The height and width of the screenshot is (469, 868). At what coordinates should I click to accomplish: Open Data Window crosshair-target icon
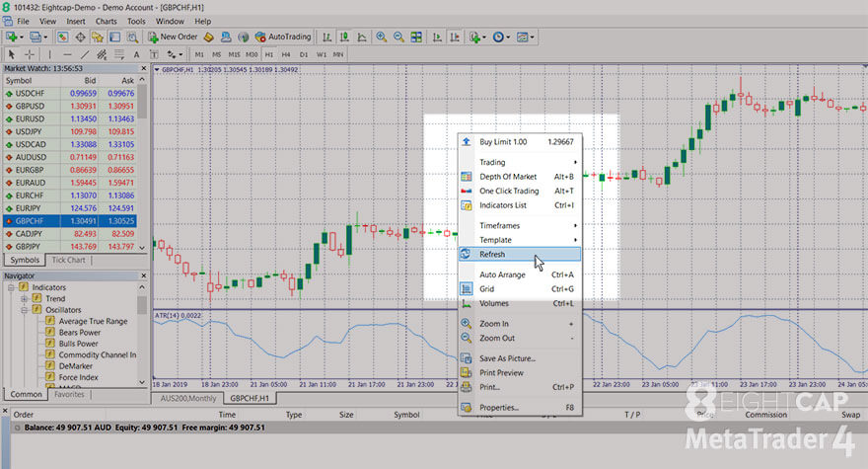(80, 38)
